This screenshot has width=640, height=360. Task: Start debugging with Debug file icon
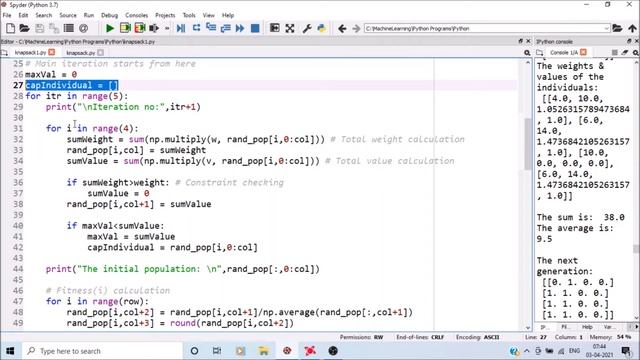pos(181,28)
